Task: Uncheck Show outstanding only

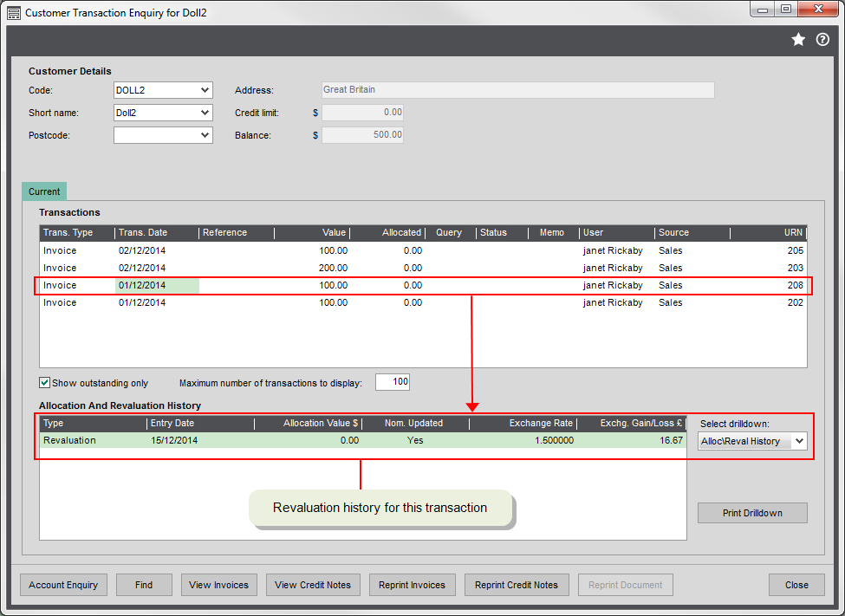Action: (44, 382)
